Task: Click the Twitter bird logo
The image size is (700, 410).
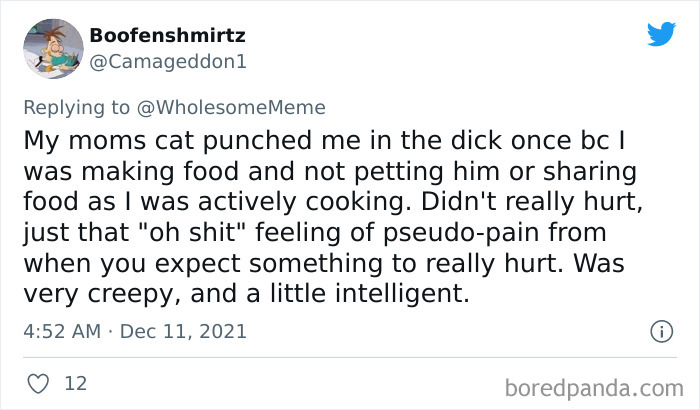Action: pyautogui.click(x=661, y=35)
